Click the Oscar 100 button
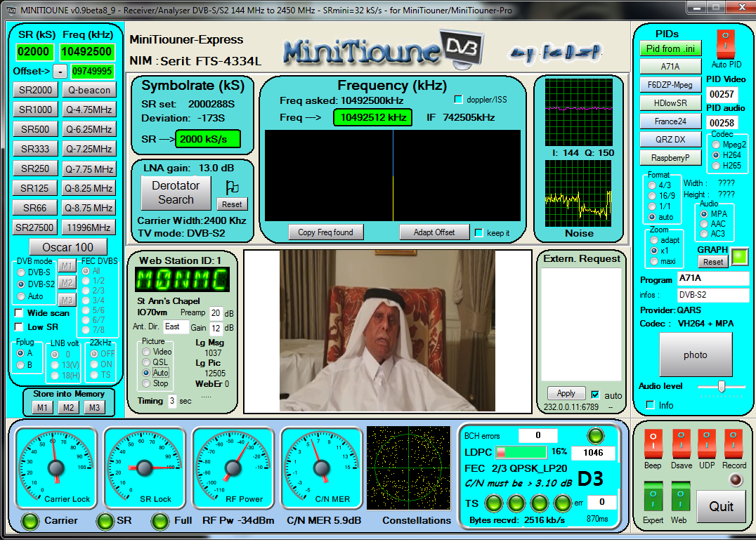Image resolution: width=756 pixels, height=542 pixels. (68, 247)
